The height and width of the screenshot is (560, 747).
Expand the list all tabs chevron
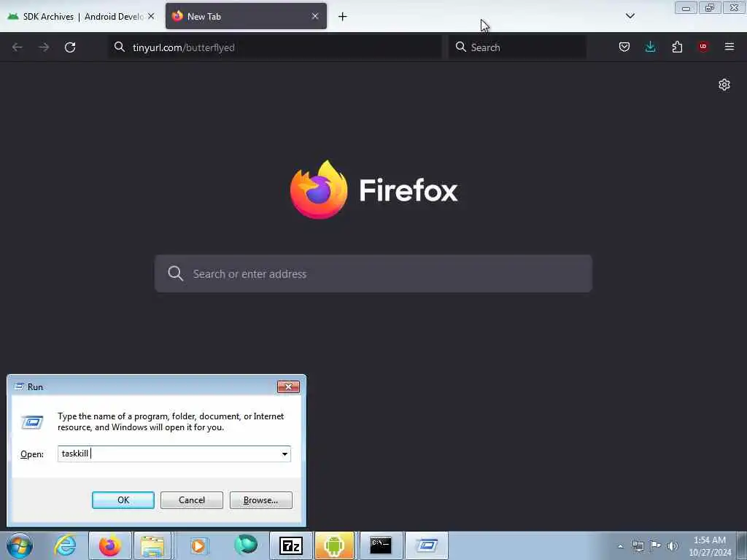point(630,16)
